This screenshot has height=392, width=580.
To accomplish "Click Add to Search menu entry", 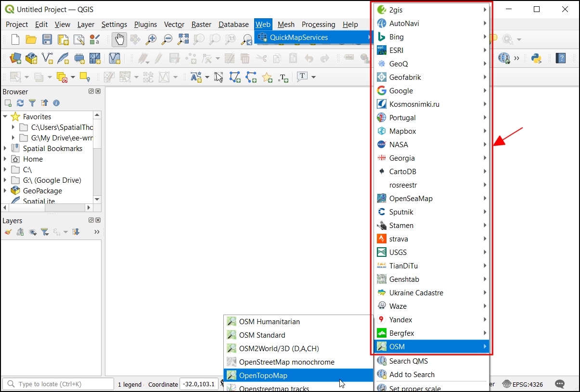I will (x=432, y=374).
